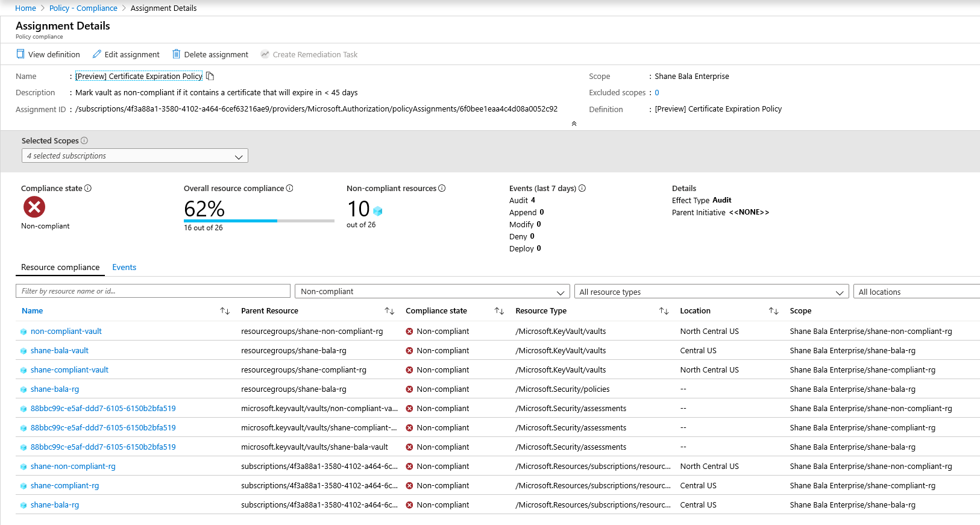Click the View definition icon

pos(20,54)
